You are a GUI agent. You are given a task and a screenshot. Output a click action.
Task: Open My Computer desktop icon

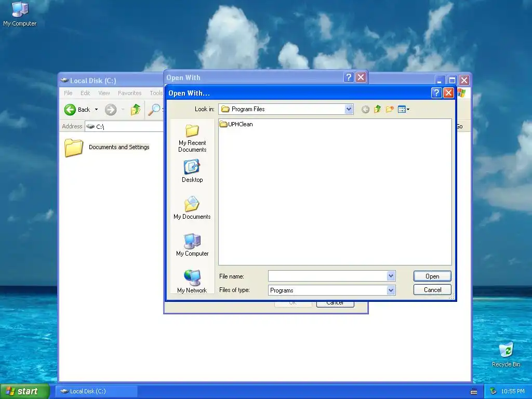20,14
